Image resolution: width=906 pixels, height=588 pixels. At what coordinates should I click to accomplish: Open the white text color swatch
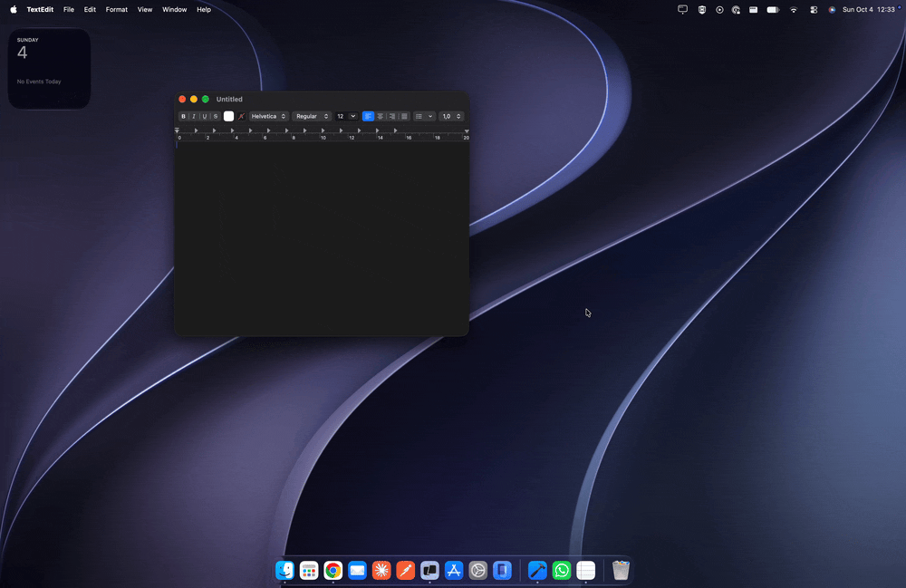click(229, 116)
